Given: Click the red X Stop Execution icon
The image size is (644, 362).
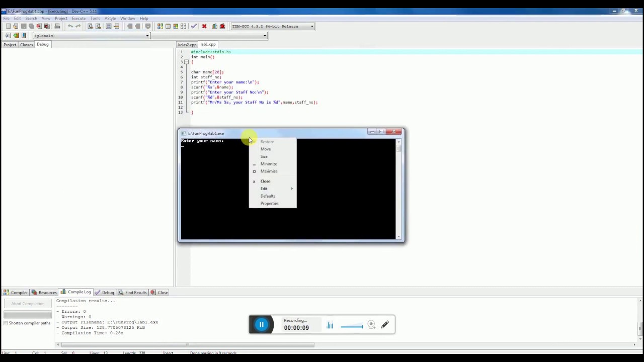Looking at the screenshot, I should point(204,26).
